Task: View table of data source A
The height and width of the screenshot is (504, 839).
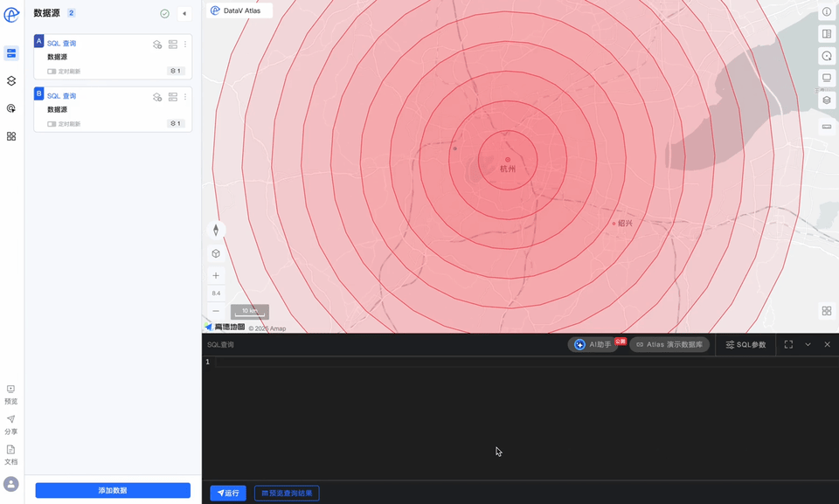Action: [x=173, y=45]
